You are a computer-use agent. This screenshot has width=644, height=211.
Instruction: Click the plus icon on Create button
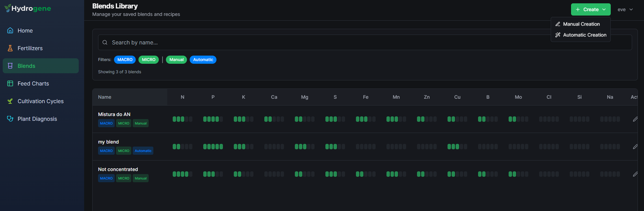click(x=578, y=9)
